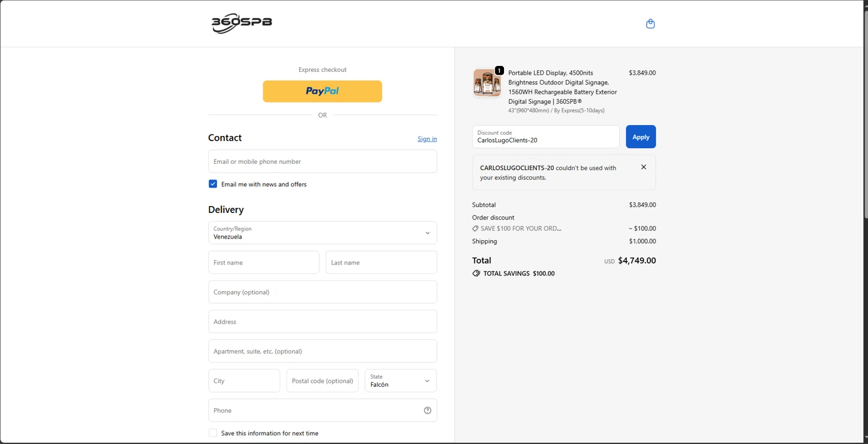Click the TOTAL SAVINGS $100.00 text
Image resolution: width=868 pixels, height=444 pixels.
tap(519, 274)
